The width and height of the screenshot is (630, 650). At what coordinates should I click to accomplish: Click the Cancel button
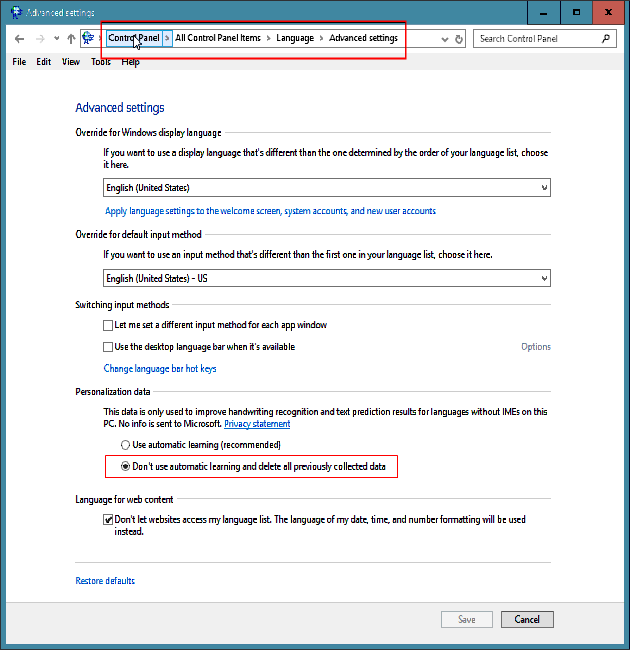tap(527, 620)
